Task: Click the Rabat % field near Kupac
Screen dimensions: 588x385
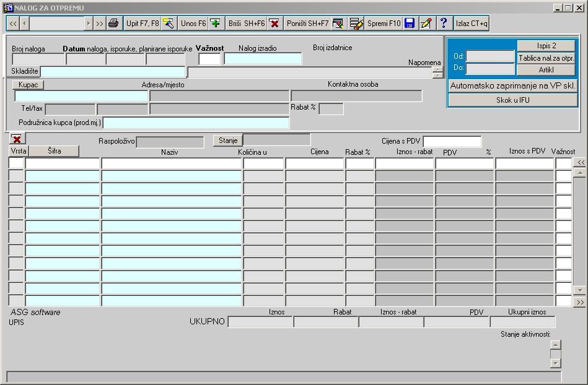Action: [331, 109]
